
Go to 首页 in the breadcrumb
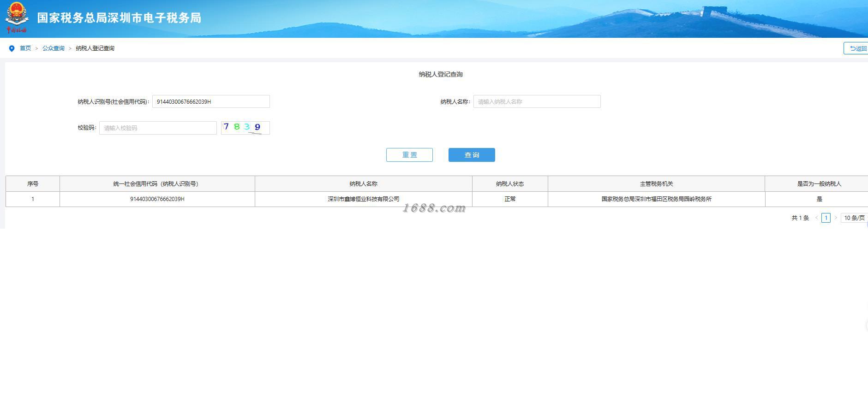pyautogui.click(x=25, y=48)
